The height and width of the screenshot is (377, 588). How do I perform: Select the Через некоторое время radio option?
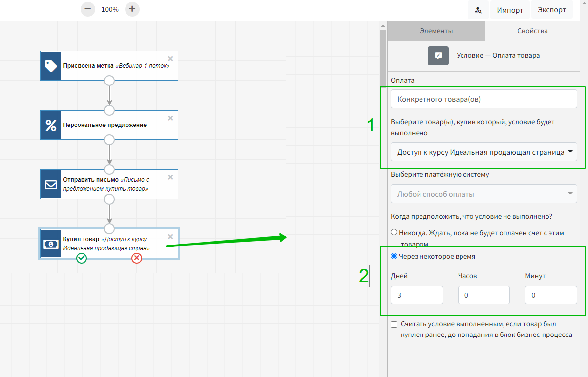(x=394, y=256)
